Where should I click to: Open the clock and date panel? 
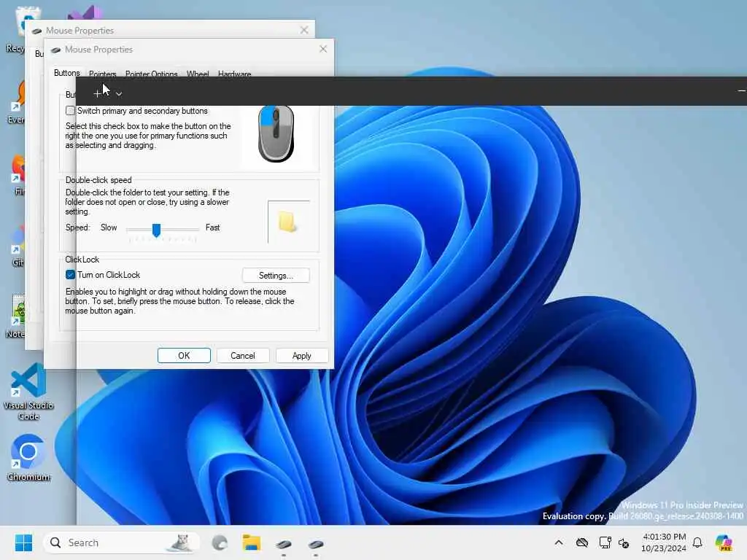click(x=664, y=542)
